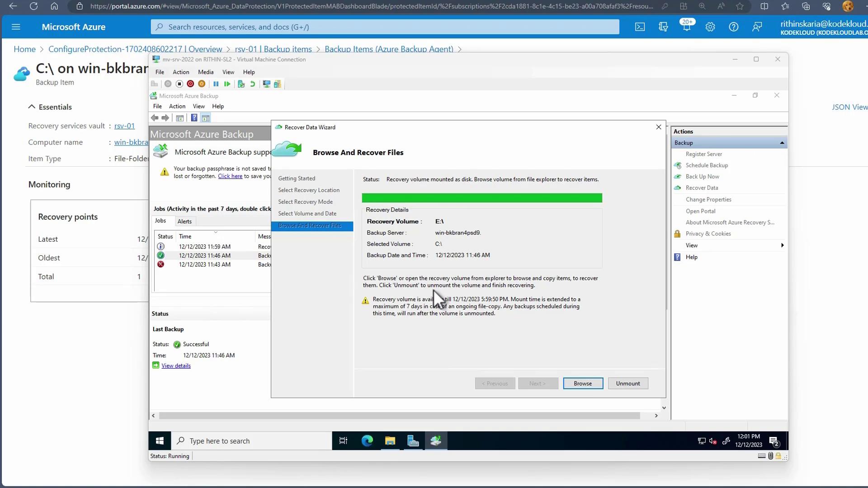The width and height of the screenshot is (868, 488).
Task: Open the Media menu of VM Connection
Action: click(x=205, y=72)
